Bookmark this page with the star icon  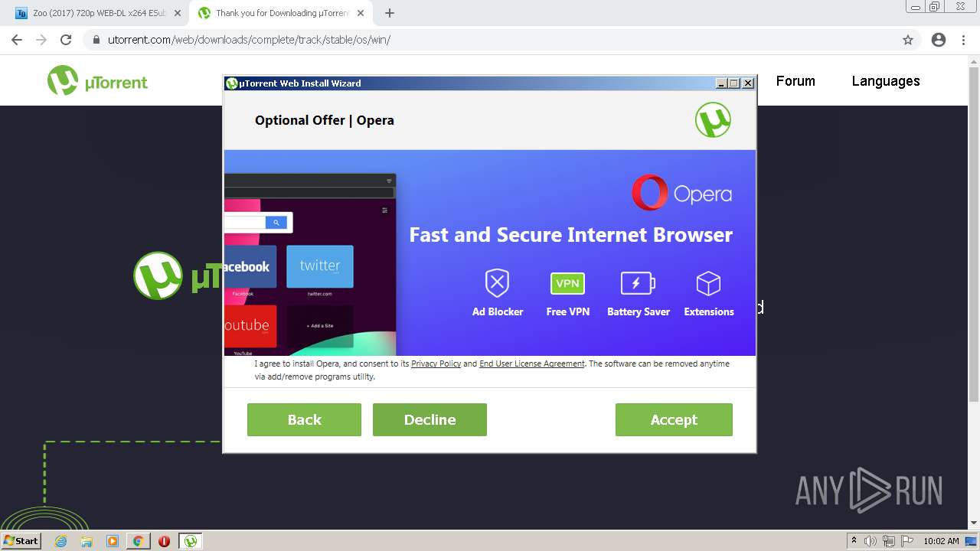[908, 40]
